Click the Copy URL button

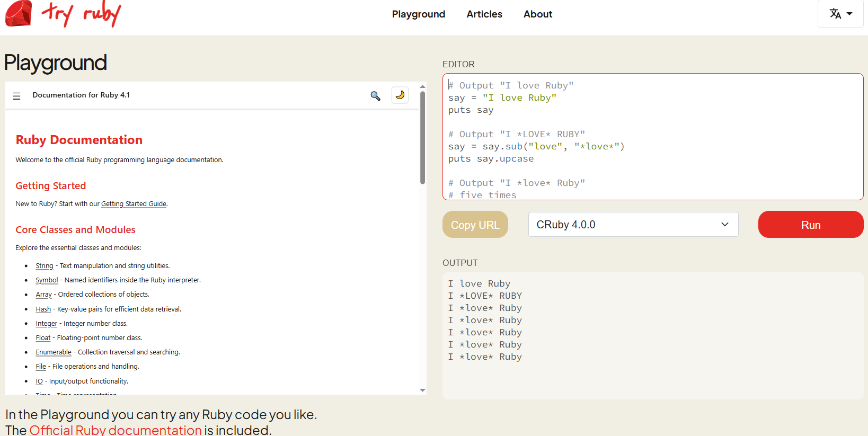pyautogui.click(x=475, y=225)
